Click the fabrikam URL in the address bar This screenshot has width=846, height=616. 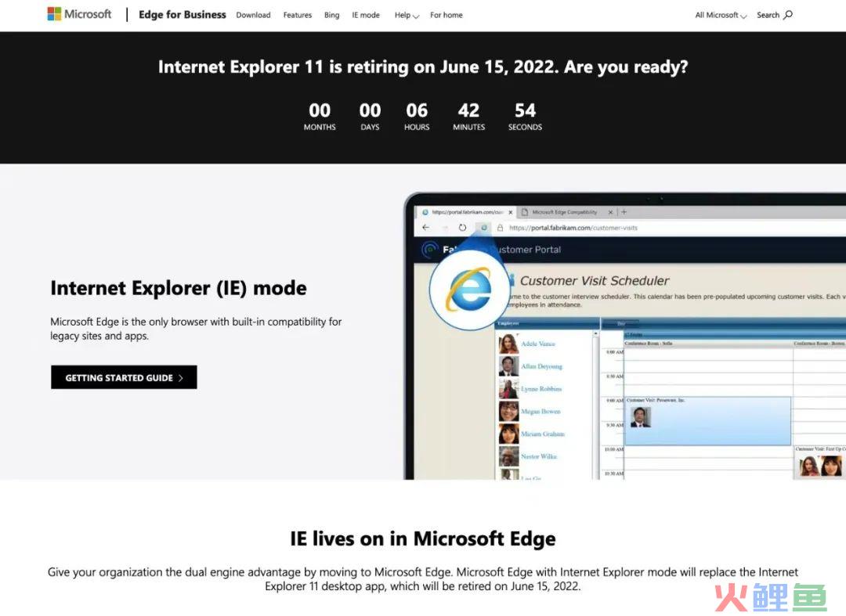point(573,228)
